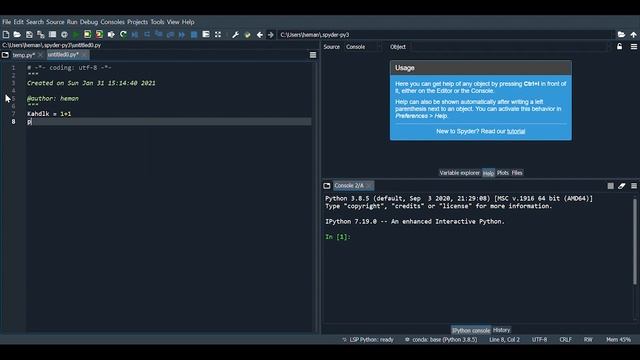Close the temp.py tab
The image size is (640, 360).
coord(40,55)
